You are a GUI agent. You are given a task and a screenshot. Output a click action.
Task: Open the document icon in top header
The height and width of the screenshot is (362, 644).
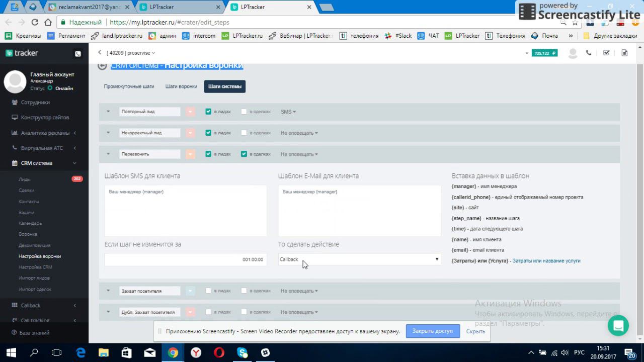(624, 53)
